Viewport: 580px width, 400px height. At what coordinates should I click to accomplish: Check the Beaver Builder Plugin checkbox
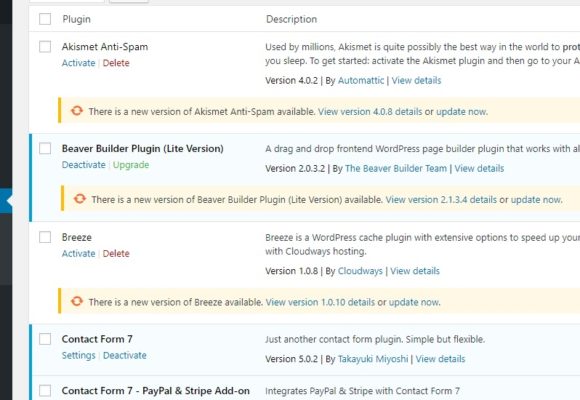point(45,148)
